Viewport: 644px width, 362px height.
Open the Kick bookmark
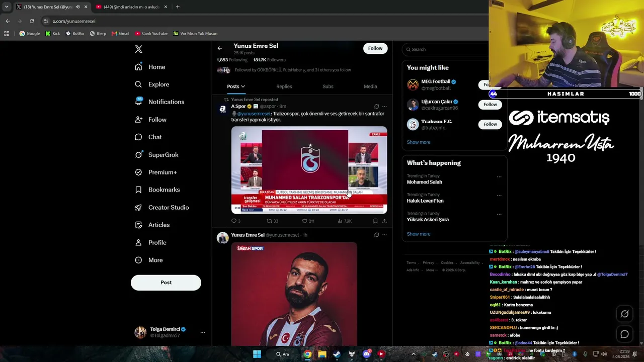coord(52,34)
